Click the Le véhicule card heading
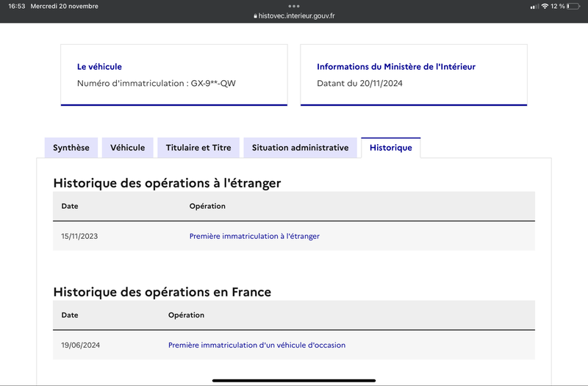Screen dimensions: 588x386 [x=99, y=67]
